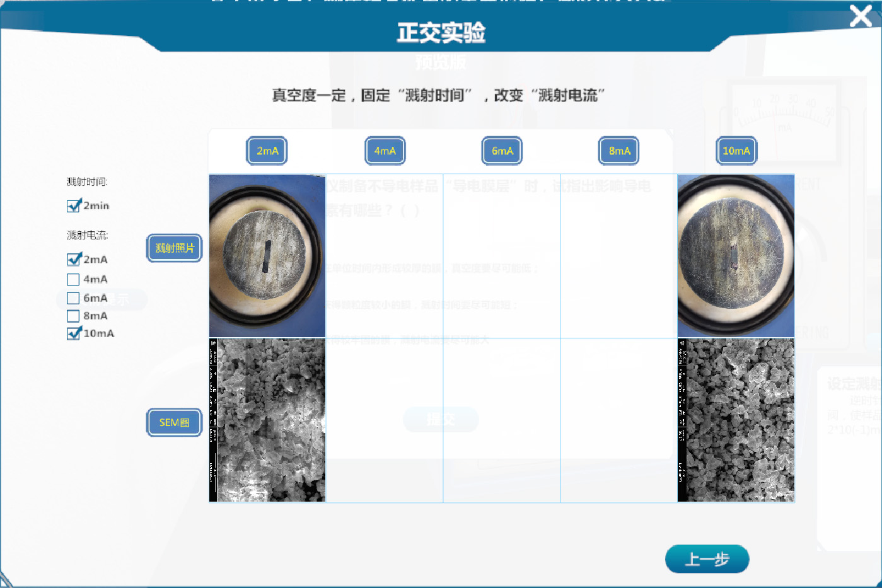Screen dimensions: 882x588
Task: Open the 10mA sputtering photo thumbnail
Action: 736,256
